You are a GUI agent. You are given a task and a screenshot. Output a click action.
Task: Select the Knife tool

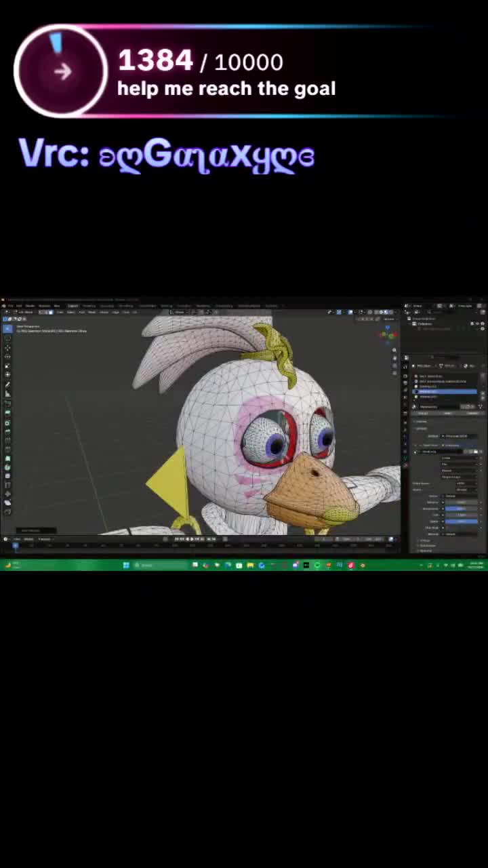click(x=7, y=449)
